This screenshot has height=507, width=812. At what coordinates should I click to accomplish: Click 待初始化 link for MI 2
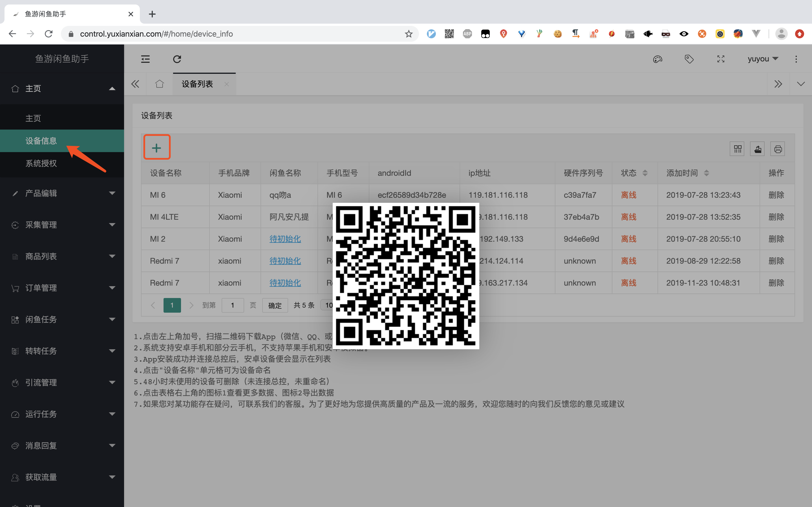pyautogui.click(x=285, y=239)
